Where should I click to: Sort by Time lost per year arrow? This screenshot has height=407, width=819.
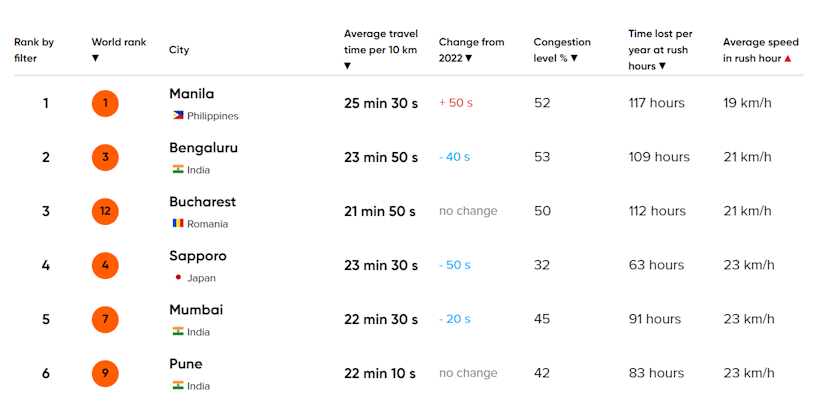click(662, 66)
